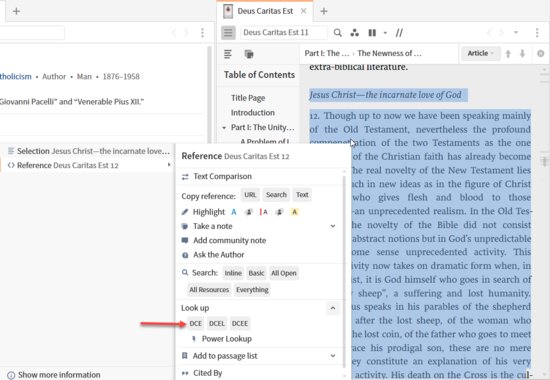Copy reference as Text
Viewport: 550px width, 380px height.
pyautogui.click(x=302, y=195)
